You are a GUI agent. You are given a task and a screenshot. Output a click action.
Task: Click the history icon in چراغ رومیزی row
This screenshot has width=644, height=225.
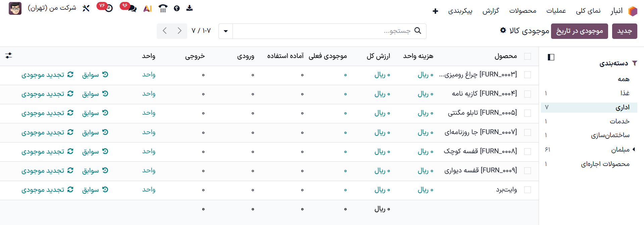click(x=105, y=74)
